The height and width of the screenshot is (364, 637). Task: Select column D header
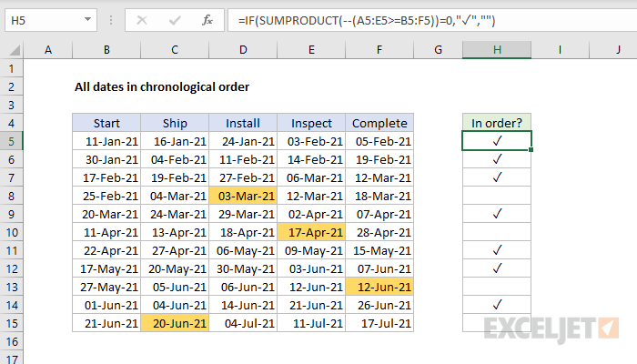[243, 50]
